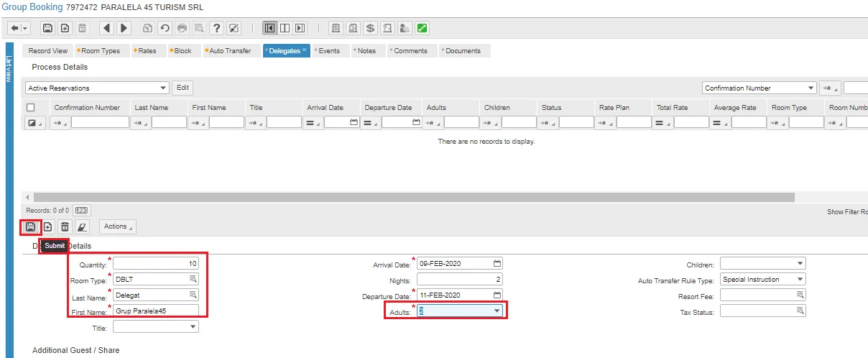This screenshot has width=868, height=358.
Task: Click the Edit button next to Active Reservations
Action: click(x=183, y=88)
